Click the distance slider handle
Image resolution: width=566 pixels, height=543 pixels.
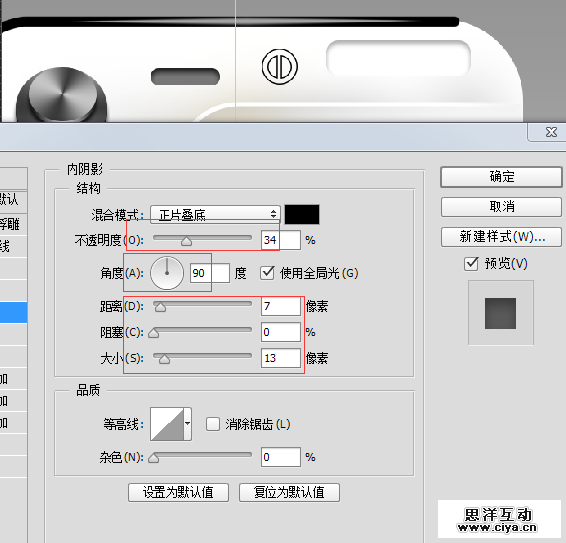pos(160,307)
